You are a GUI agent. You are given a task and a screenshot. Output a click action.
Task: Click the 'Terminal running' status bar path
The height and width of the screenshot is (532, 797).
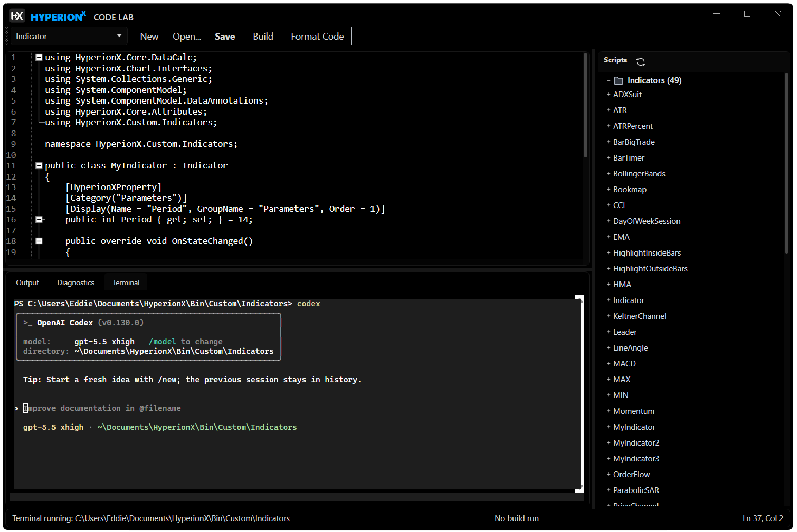tap(151, 518)
